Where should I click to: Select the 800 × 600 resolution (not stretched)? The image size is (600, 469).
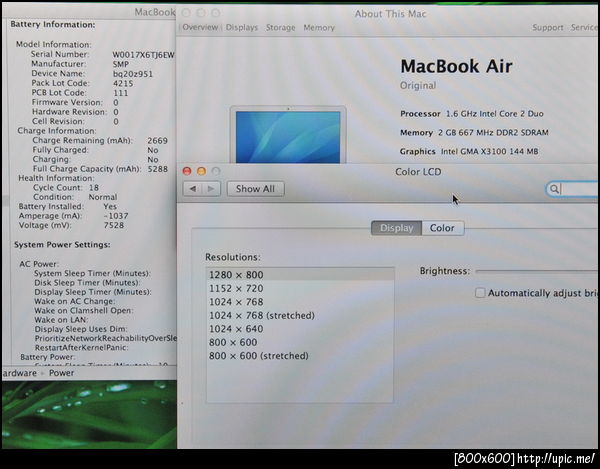(300, 342)
